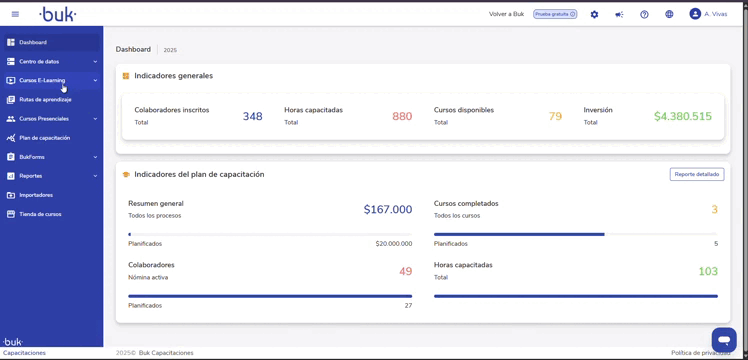
Task: Expand BukForms chevron
Action: (x=95, y=157)
